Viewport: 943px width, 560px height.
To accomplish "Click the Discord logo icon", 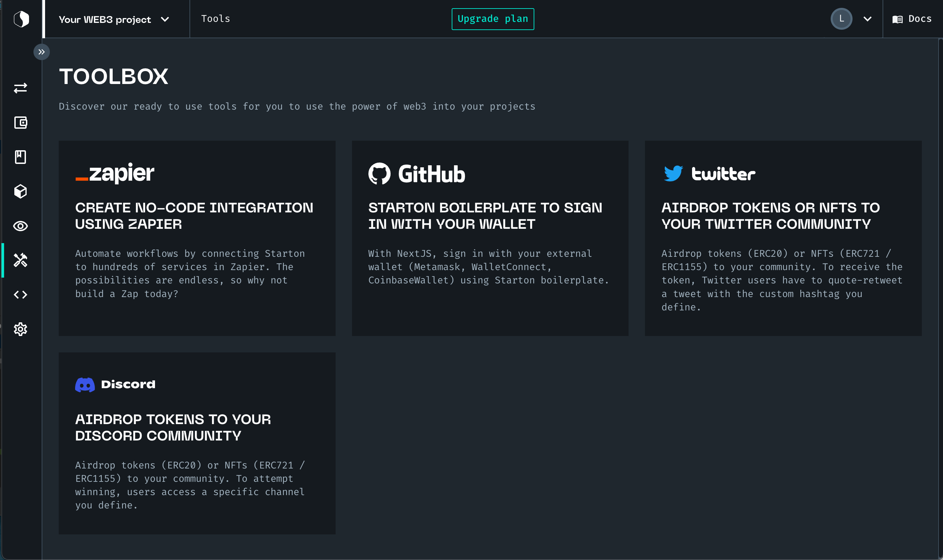I will tap(85, 385).
